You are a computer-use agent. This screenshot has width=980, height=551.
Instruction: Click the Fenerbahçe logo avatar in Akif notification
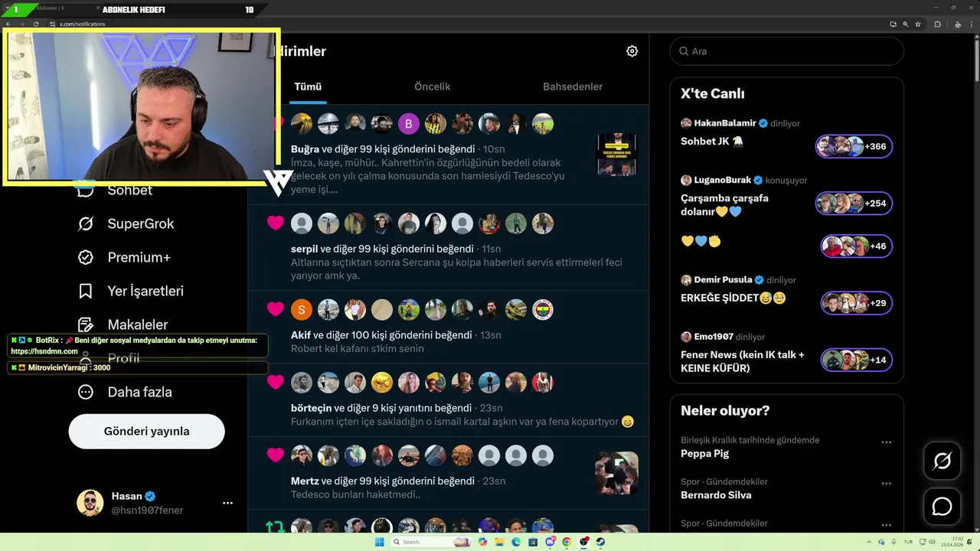(543, 310)
